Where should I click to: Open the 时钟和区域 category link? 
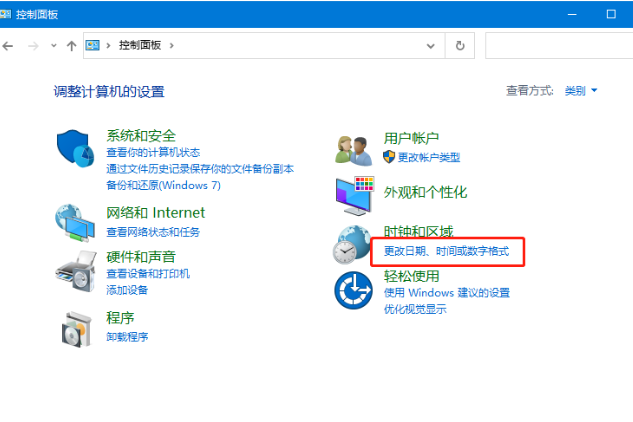point(418,231)
